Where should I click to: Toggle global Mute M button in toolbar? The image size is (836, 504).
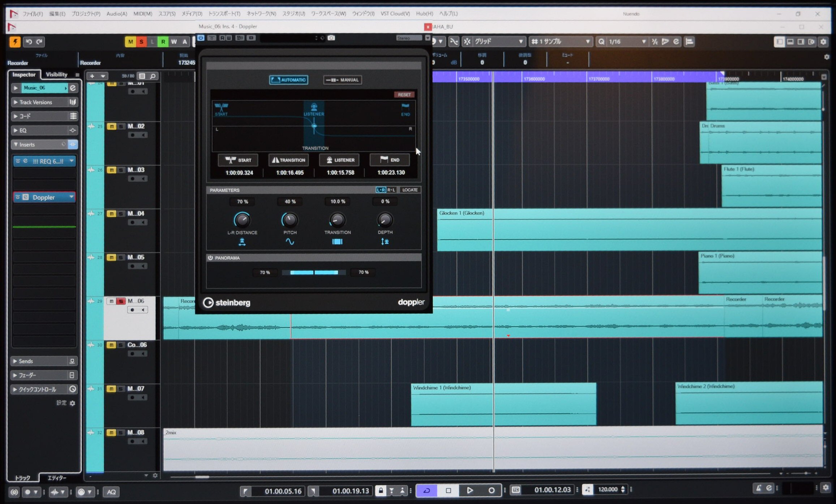click(130, 42)
